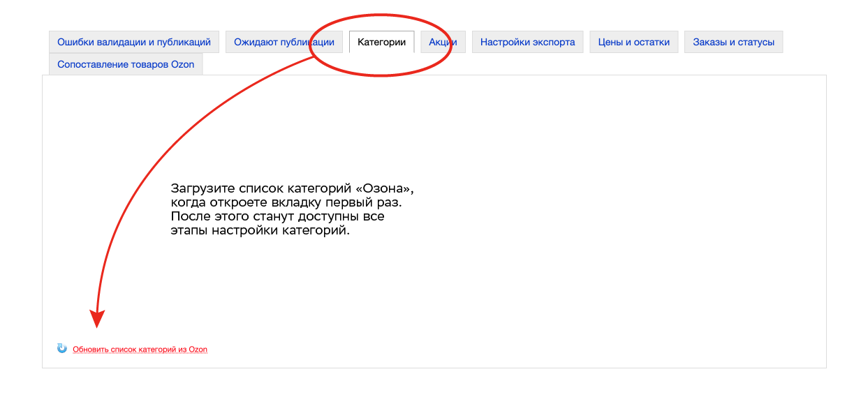
Task: Go to Настройки экспорта tab
Action: [527, 42]
